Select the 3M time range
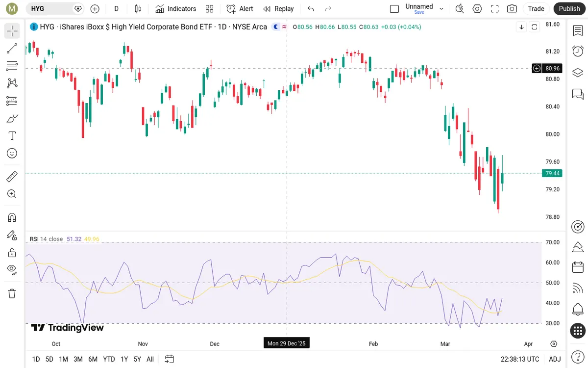This screenshot has width=588, height=368. click(x=78, y=359)
